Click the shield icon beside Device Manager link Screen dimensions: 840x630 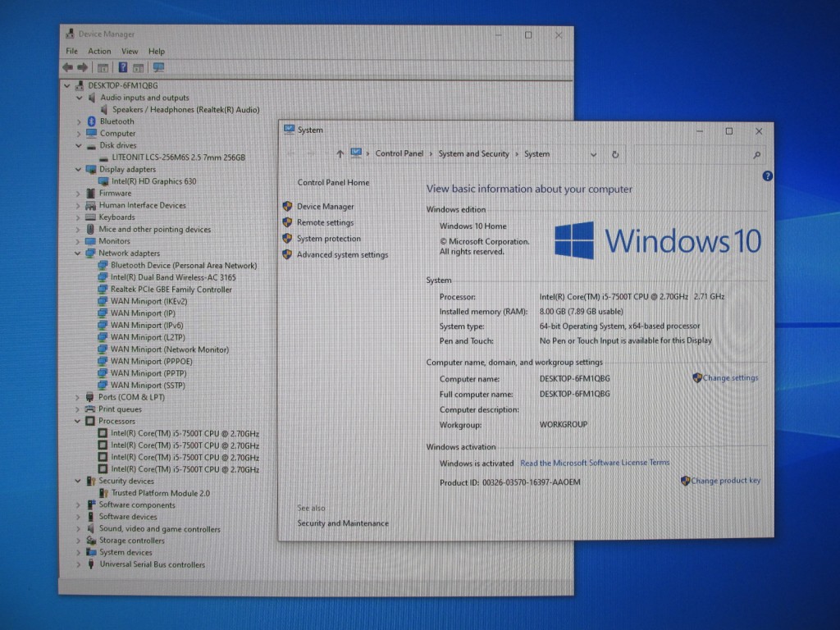click(x=288, y=206)
